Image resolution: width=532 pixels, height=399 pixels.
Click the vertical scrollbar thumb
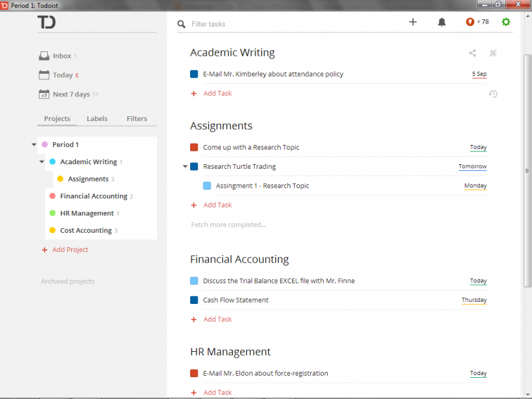[527, 171]
